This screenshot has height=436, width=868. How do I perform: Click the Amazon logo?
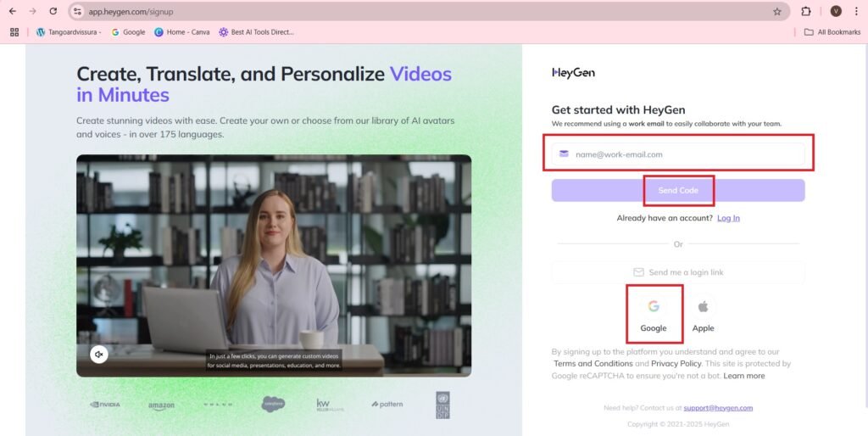161,405
